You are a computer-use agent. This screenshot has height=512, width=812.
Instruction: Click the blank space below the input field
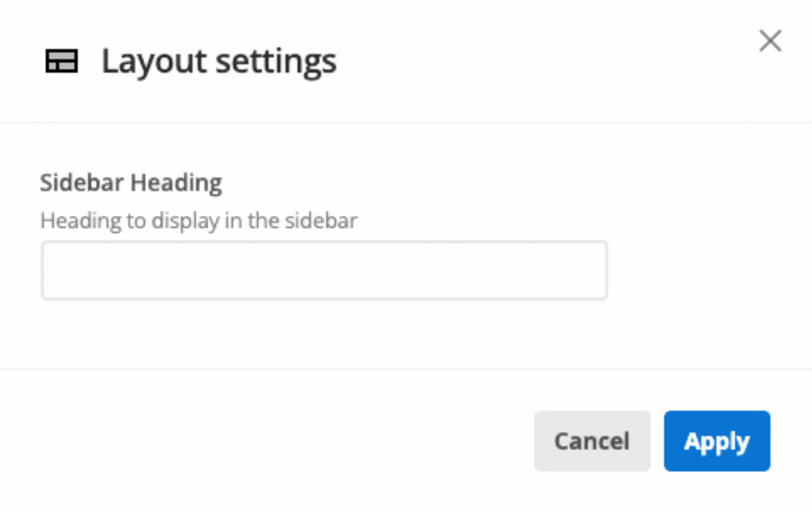point(324,332)
